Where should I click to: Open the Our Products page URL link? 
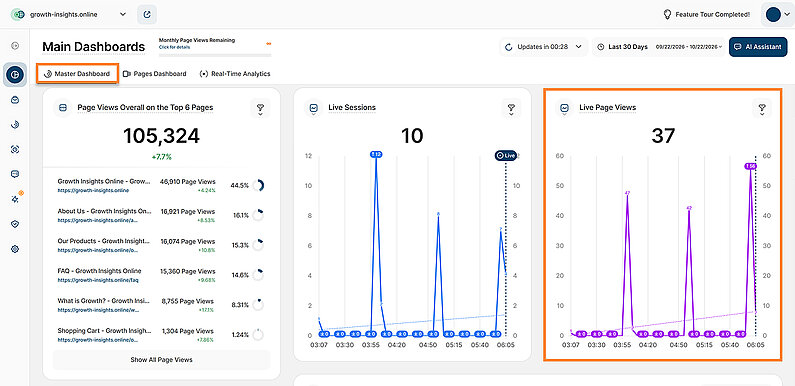coord(97,251)
